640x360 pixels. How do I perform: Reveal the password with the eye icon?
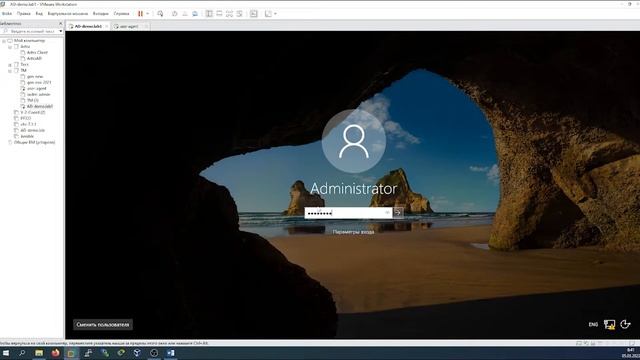387,213
